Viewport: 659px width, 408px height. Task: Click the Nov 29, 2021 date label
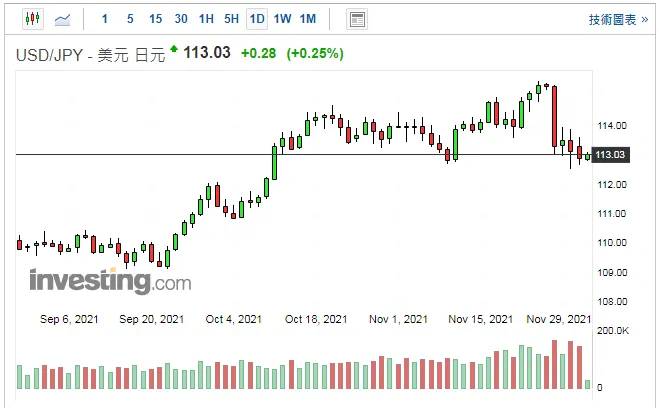559,319
